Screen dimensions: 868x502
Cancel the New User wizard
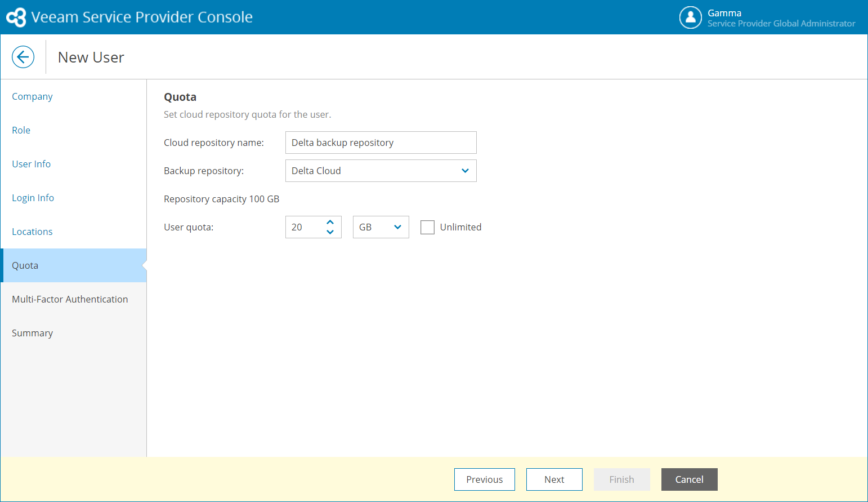(690, 479)
